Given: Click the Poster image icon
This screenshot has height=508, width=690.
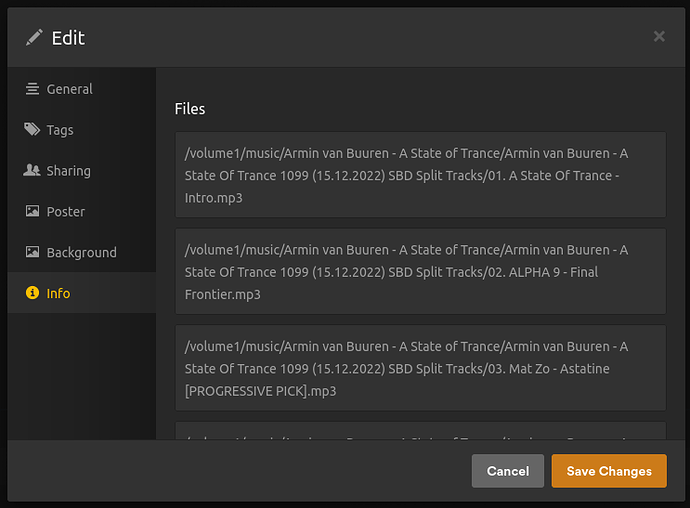Looking at the screenshot, I should [32, 212].
